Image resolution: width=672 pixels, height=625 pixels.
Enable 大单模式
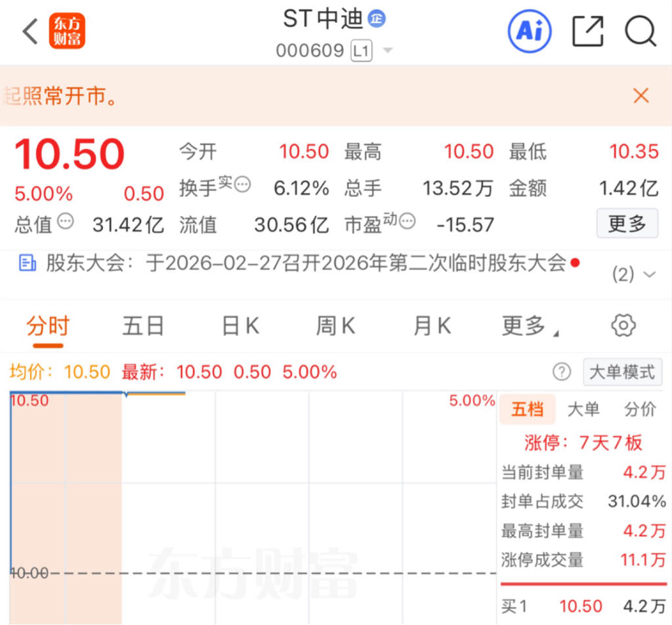622,372
